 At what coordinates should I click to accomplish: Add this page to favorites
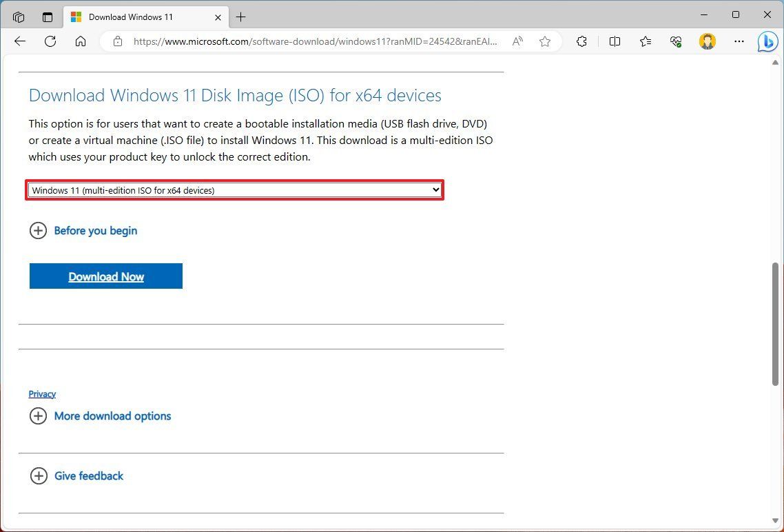545,41
